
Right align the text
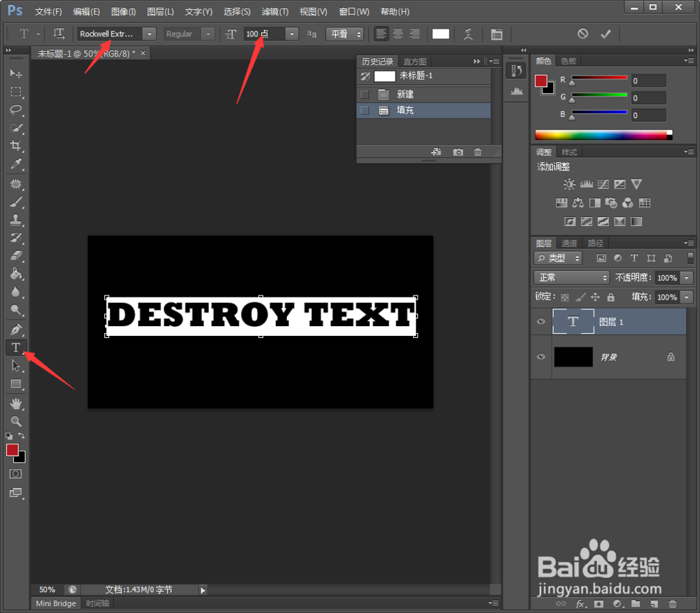coord(414,34)
